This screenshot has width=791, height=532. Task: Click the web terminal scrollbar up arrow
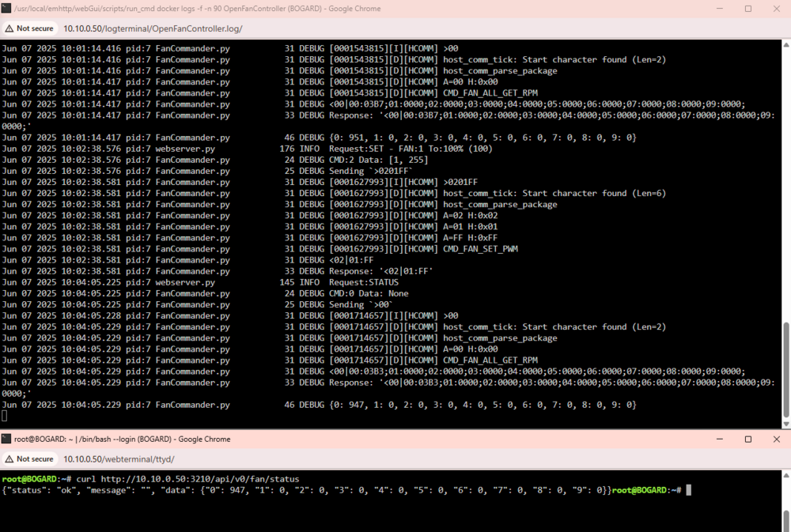[x=786, y=476]
